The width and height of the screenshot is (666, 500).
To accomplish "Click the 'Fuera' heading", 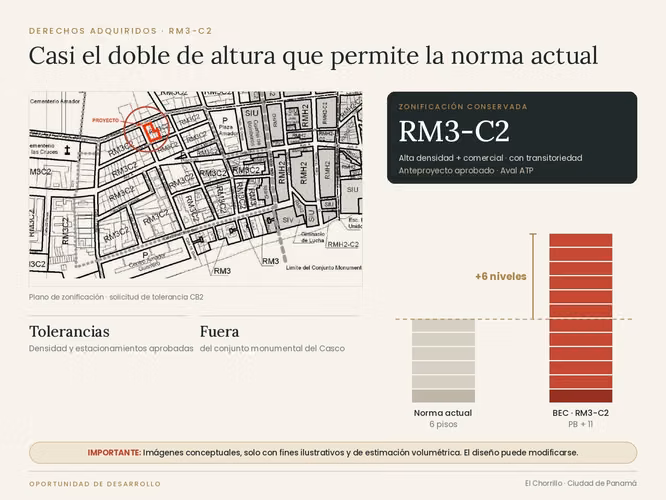I will pos(219,331).
